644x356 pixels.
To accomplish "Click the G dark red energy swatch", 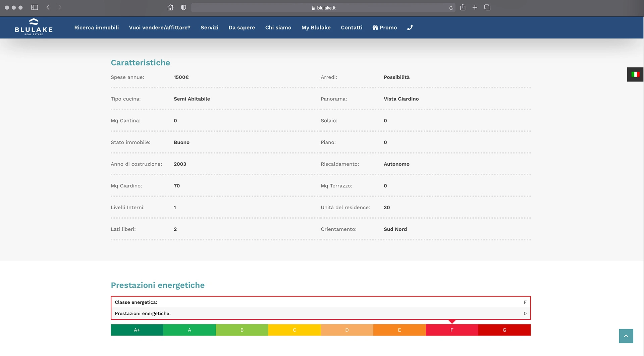I will pos(504,330).
